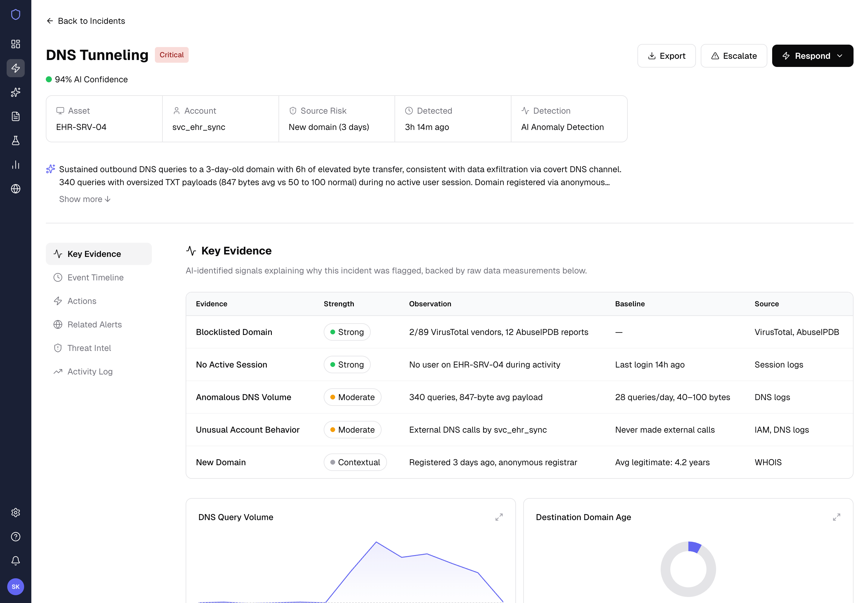This screenshot has height=603, width=868.
Task: Click 'AI Anomaly Detection' value
Action: point(562,127)
